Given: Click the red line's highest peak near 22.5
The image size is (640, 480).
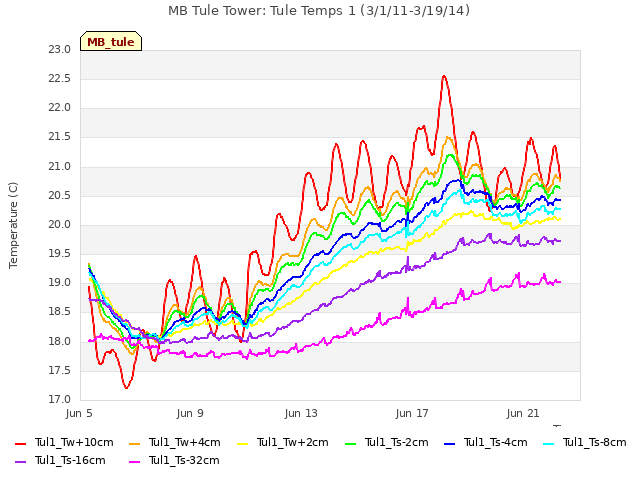Looking at the screenshot, I should click(444, 76).
